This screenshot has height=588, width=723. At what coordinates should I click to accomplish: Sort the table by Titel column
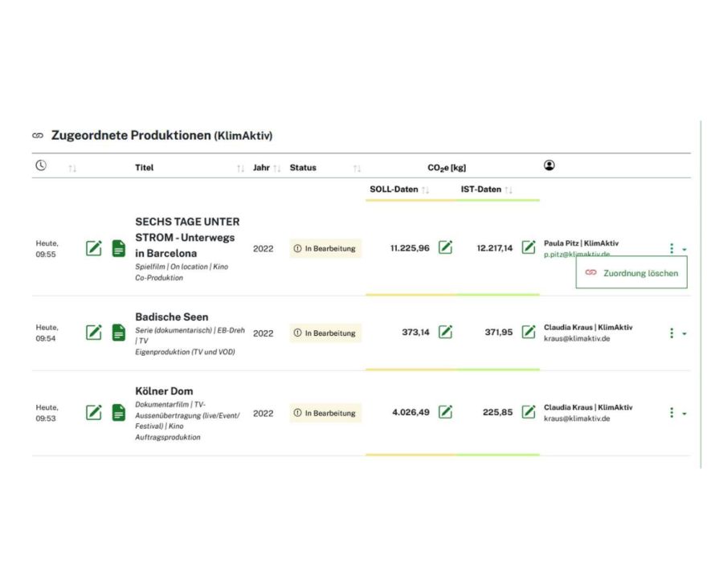pyautogui.click(x=240, y=169)
